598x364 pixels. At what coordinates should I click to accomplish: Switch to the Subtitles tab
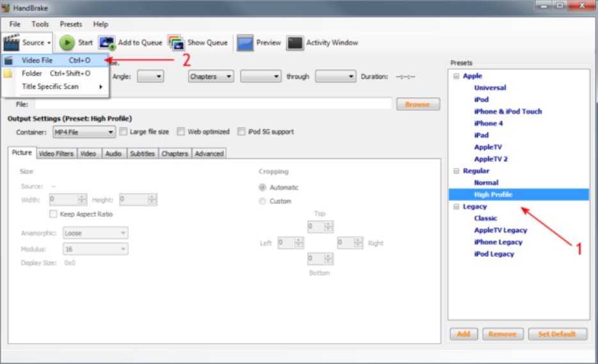click(142, 154)
